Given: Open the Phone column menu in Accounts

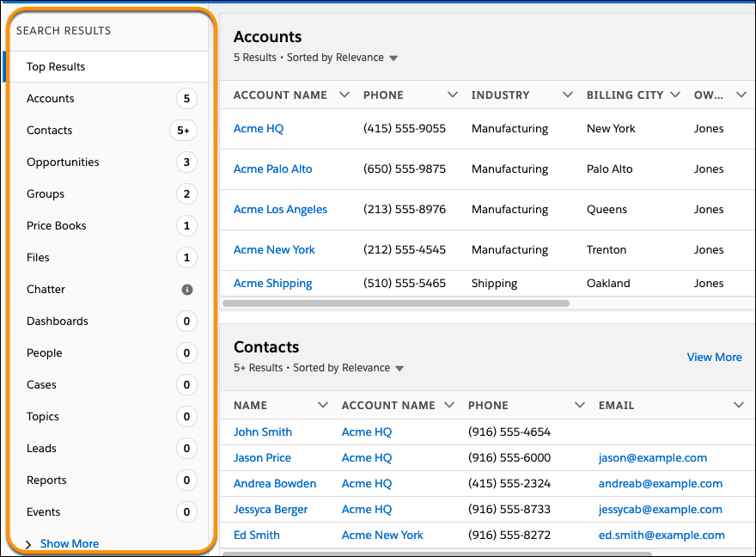Looking at the screenshot, I should pyautogui.click(x=453, y=95).
